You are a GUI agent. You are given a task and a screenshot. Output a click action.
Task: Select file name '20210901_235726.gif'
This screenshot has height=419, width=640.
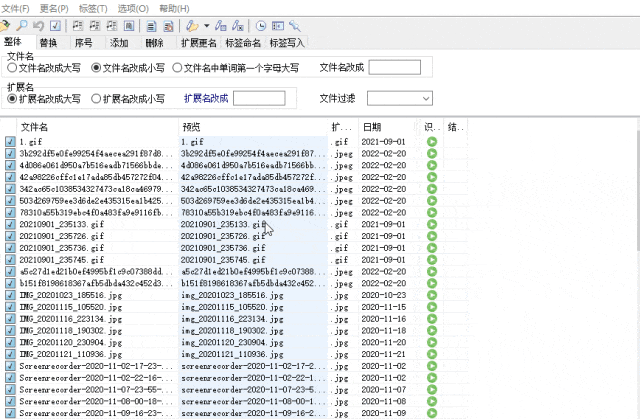(x=62, y=236)
